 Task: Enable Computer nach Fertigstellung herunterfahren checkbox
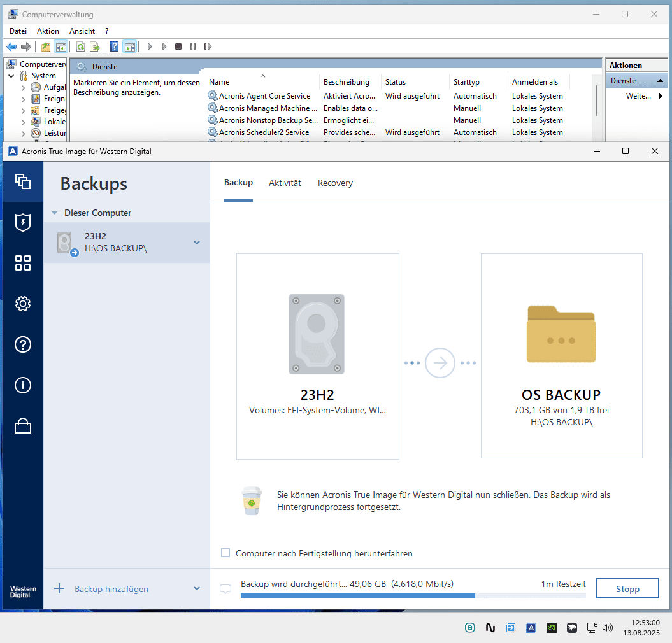(x=225, y=553)
